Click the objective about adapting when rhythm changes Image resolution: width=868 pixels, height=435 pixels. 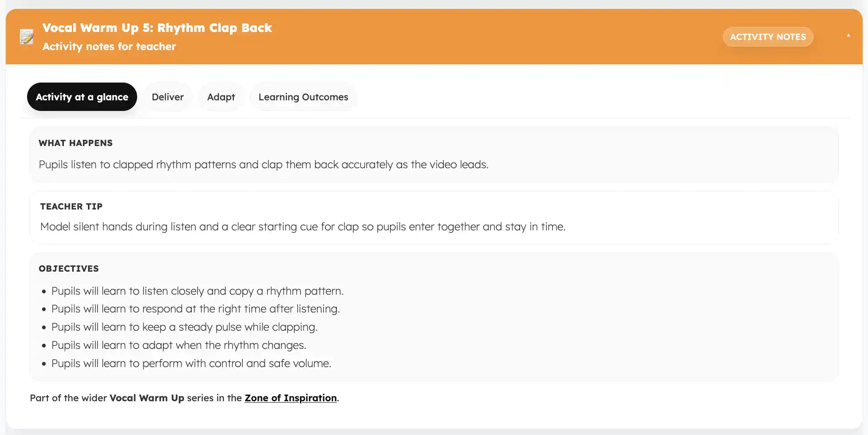(x=179, y=345)
